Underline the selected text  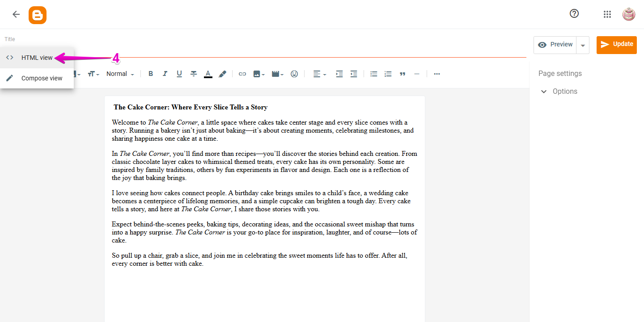179,74
